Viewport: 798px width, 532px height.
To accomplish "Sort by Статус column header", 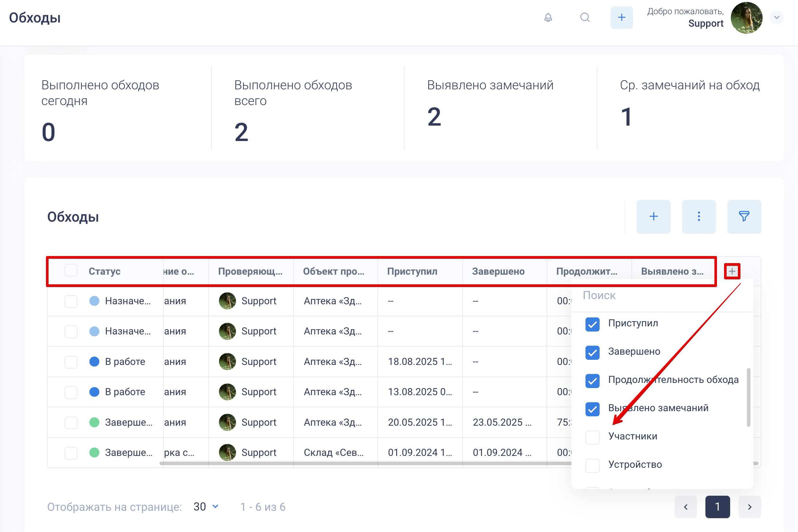I will coord(104,271).
